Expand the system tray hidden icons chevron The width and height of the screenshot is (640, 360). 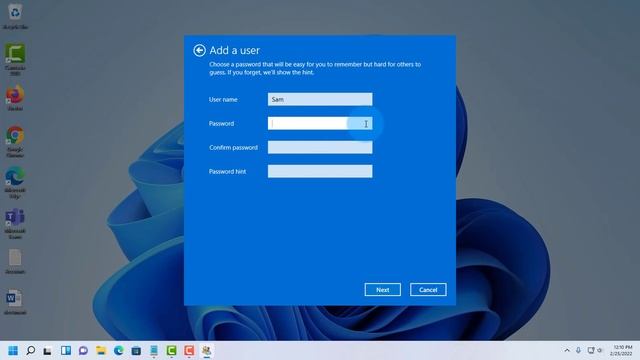click(x=567, y=351)
